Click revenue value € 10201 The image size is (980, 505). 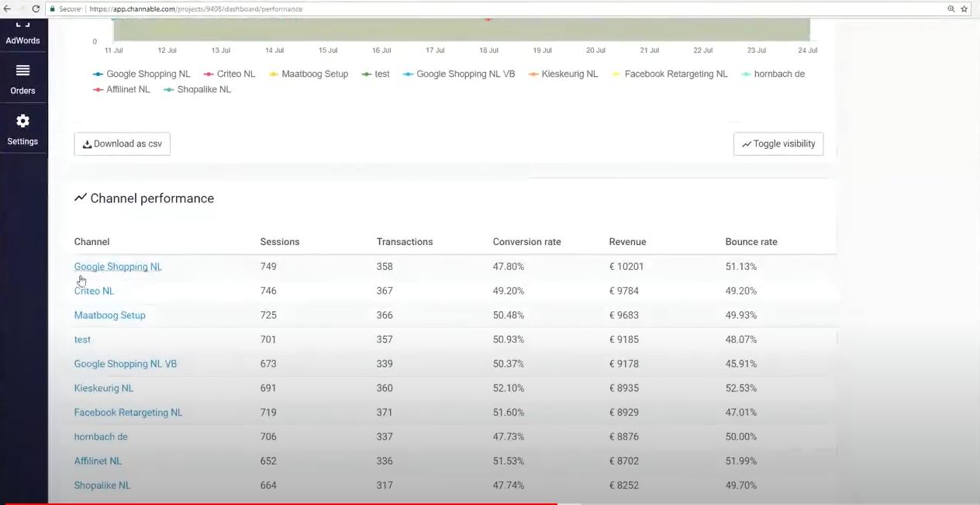coord(626,266)
